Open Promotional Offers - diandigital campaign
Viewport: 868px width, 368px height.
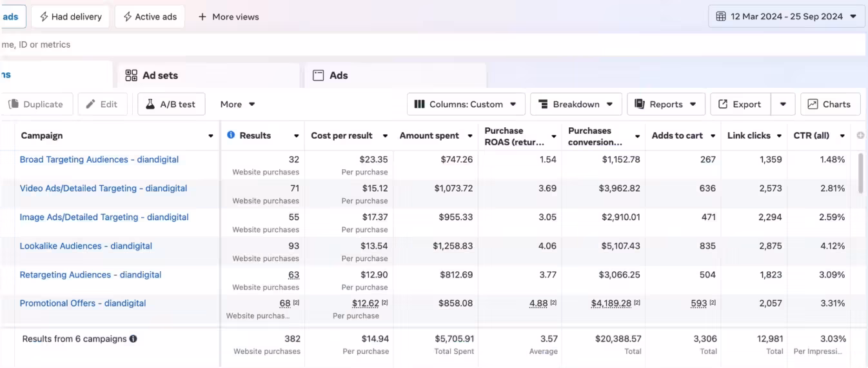(x=83, y=303)
